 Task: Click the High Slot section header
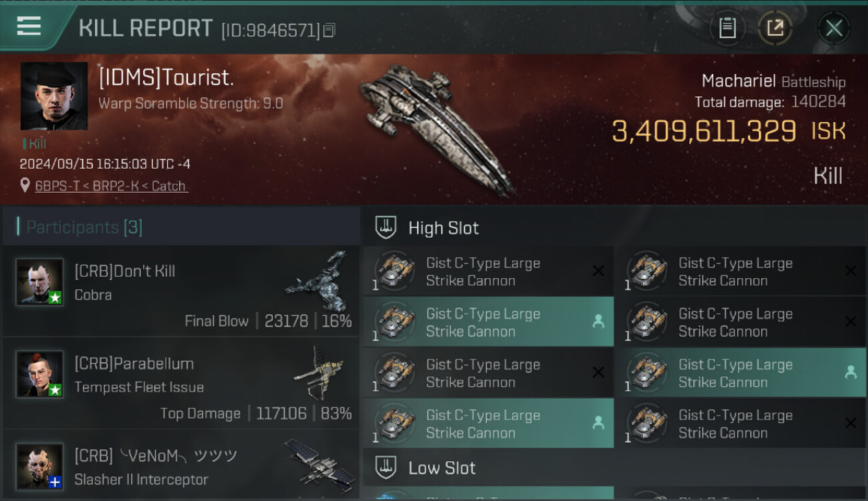tap(443, 228)
